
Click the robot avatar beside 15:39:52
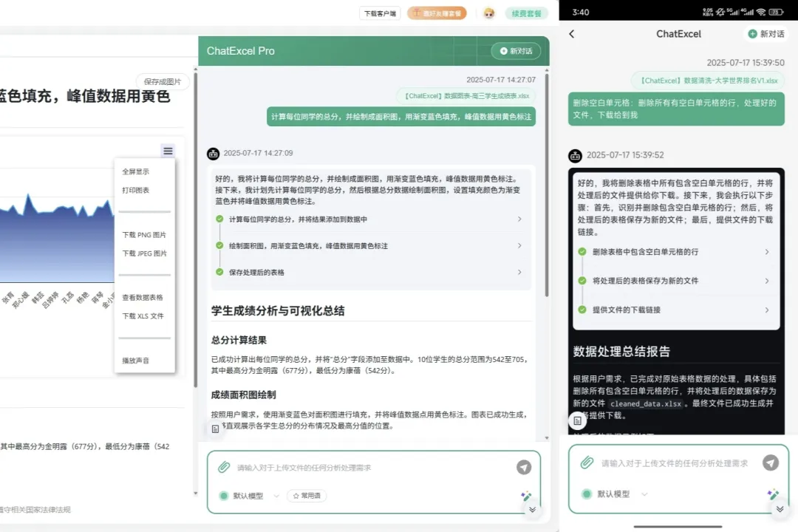[x=575, y=156]
